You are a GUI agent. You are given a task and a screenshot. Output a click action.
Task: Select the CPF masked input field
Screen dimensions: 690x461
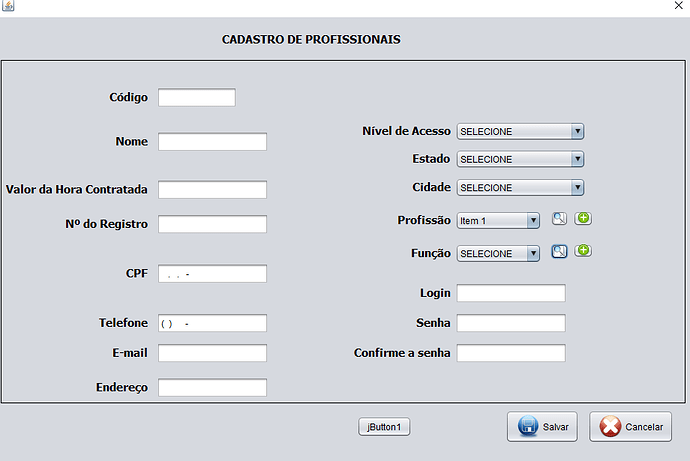click(x=212, y=273)
